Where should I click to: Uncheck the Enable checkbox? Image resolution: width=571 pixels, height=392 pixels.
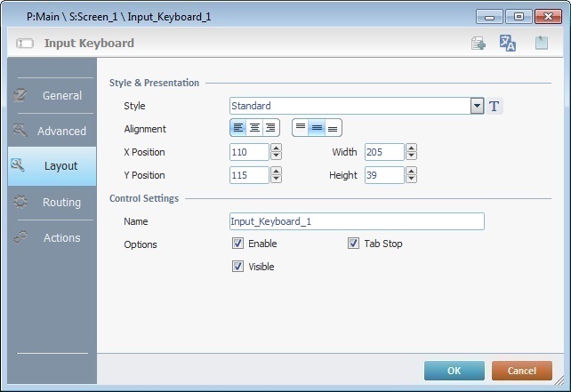[x=237, y=244]
